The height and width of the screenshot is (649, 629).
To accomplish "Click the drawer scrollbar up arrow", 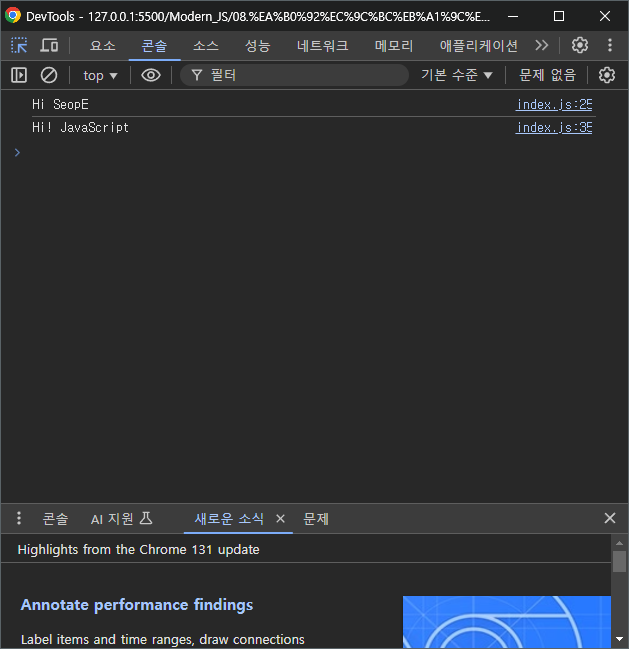I will pyautogui.click(x=619, y=543).
